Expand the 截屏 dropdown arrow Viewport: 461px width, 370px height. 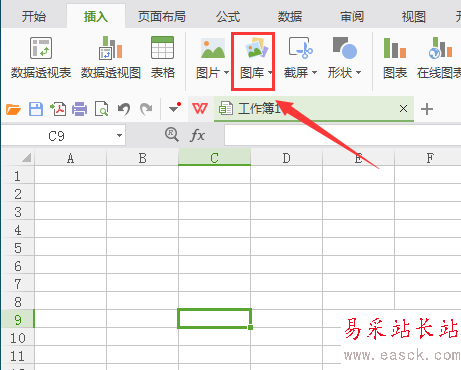coord(314,72)
